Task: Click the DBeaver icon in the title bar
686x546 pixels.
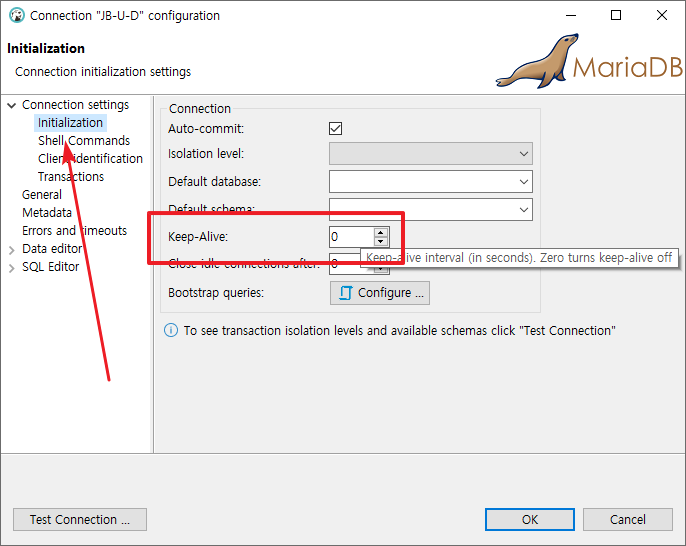Action: point(16,16)
